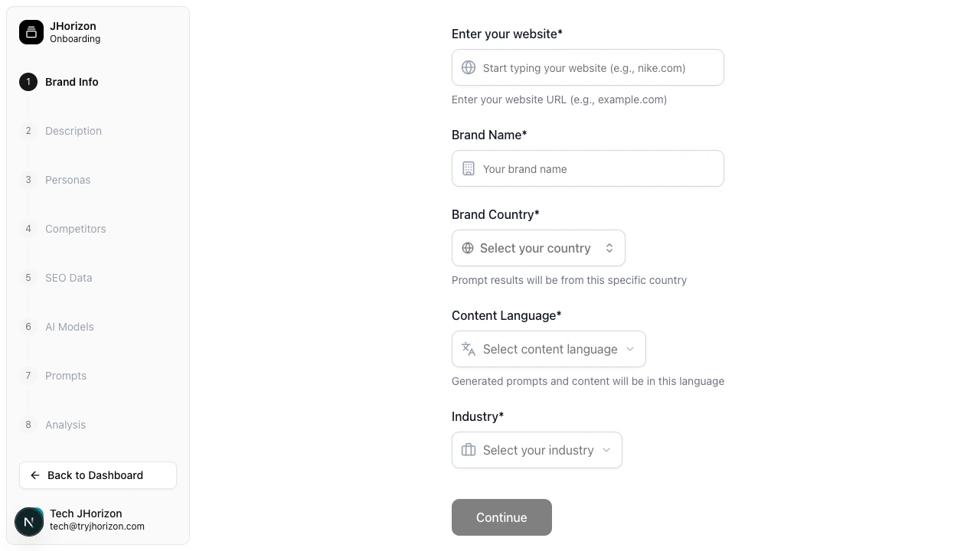Click inside the website URL input field
This screenshot has width=980, height=551.
pos(597,67)
